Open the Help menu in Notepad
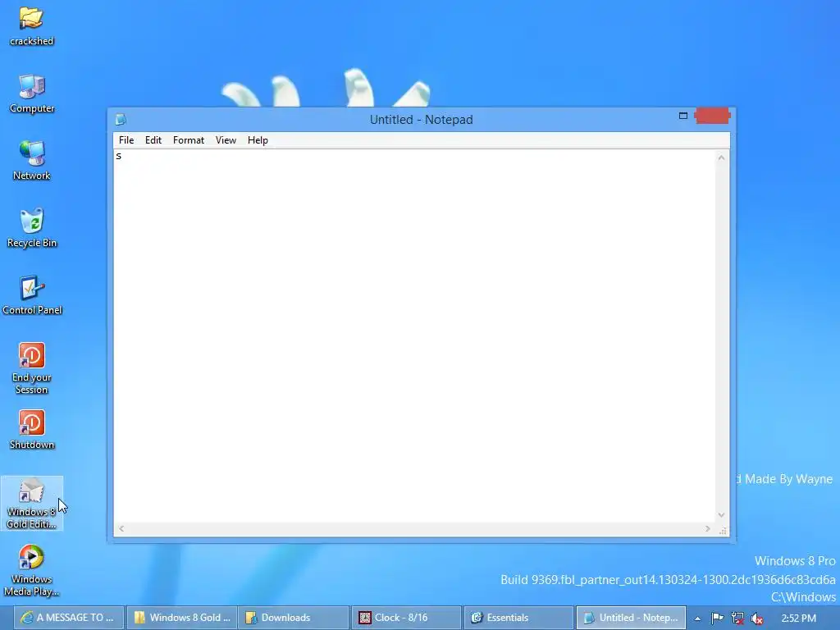 tap(258, 140)
